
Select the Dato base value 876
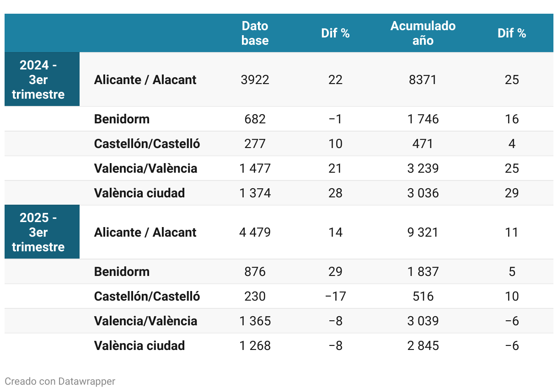(x=255, y=272)
